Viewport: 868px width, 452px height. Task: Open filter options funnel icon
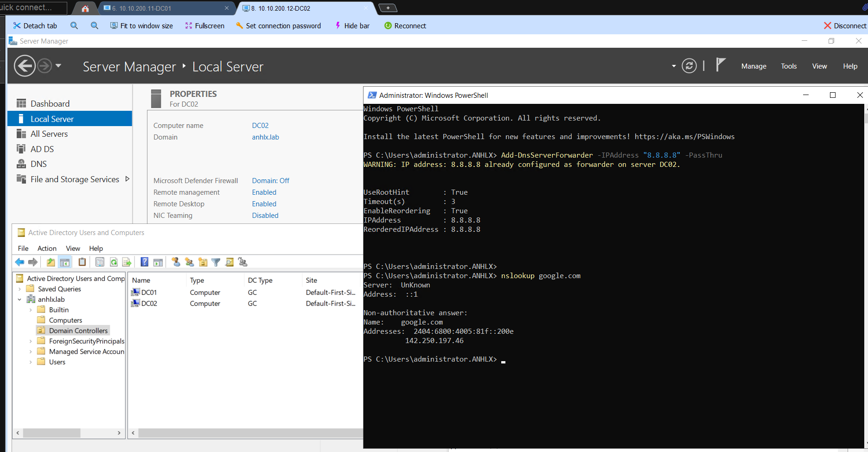pos(216,262)
